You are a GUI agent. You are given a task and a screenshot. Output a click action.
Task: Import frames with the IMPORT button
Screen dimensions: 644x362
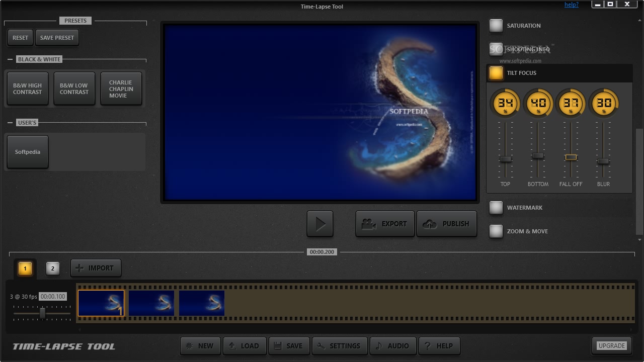click(x=96, y=268)
